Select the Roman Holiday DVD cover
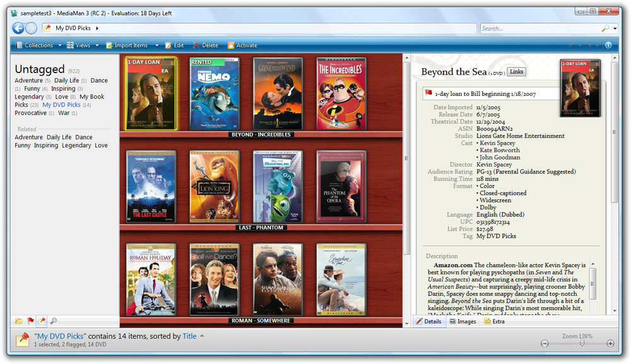Image resolution: width=631 pixels, height=364 pixels. 151,279
